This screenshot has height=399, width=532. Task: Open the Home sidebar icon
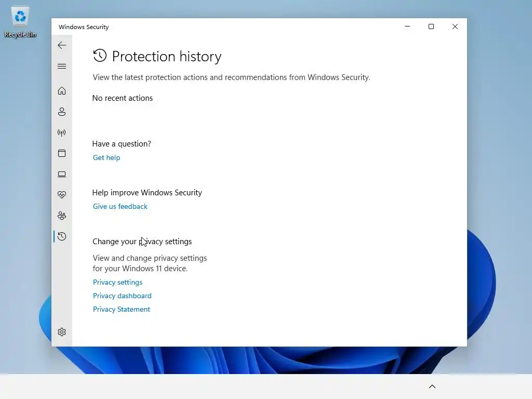coord(62,90)
